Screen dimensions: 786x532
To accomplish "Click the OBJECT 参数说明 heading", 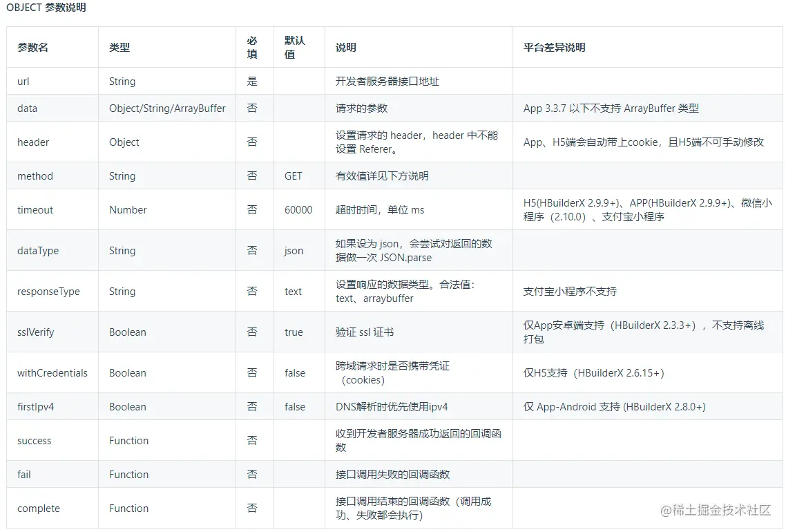I will 46,8.
